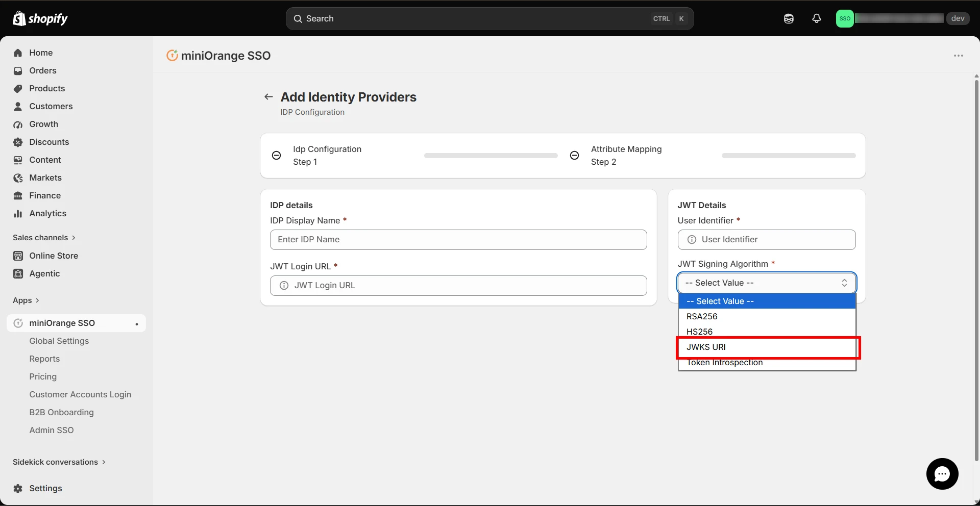The image size is (980, 506).
Task: Click the Finance bank icon
Action: tap(18, 195)
